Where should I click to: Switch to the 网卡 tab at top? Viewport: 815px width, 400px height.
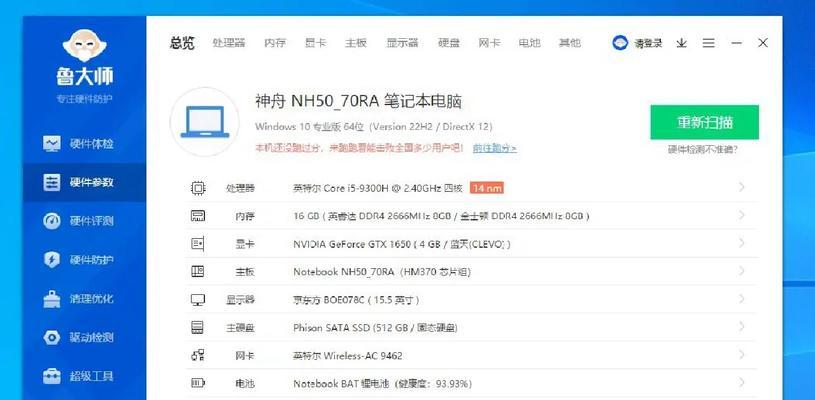[489, 43]
